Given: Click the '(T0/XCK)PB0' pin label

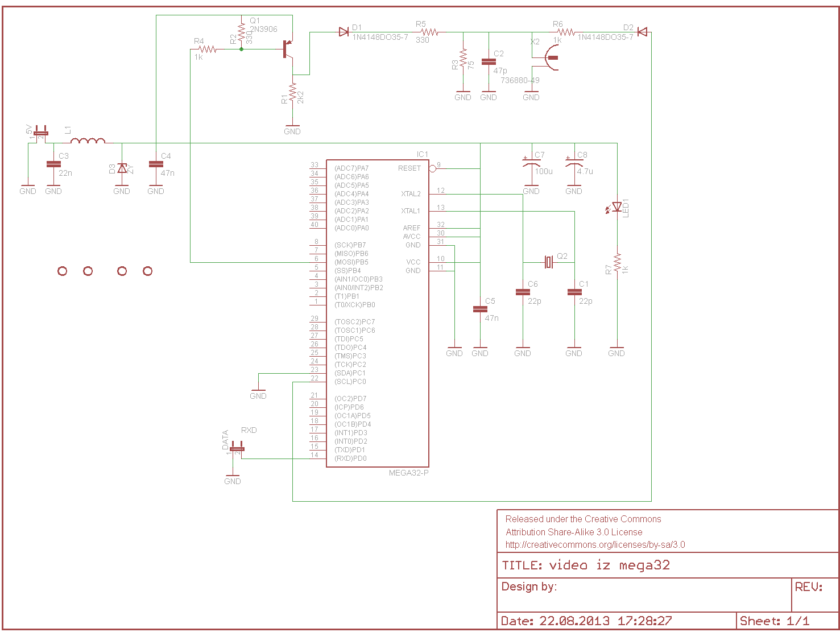Looking at the screenshot, I should point(355,305).
